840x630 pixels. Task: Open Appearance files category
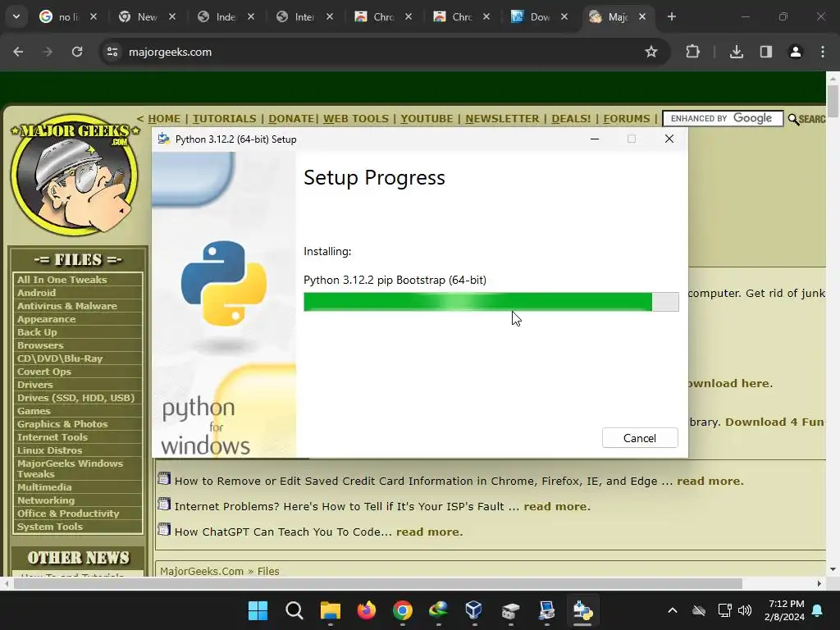click(46, 319)
